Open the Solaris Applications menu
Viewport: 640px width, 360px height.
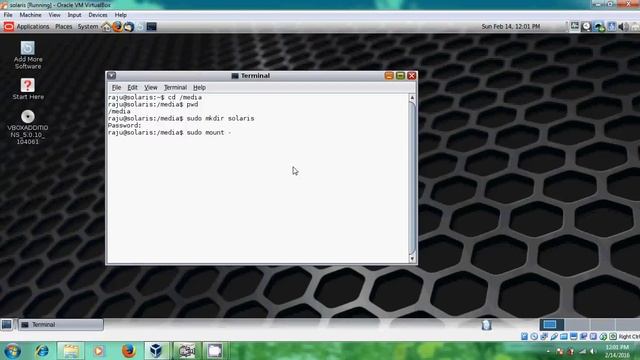(33, 27)
